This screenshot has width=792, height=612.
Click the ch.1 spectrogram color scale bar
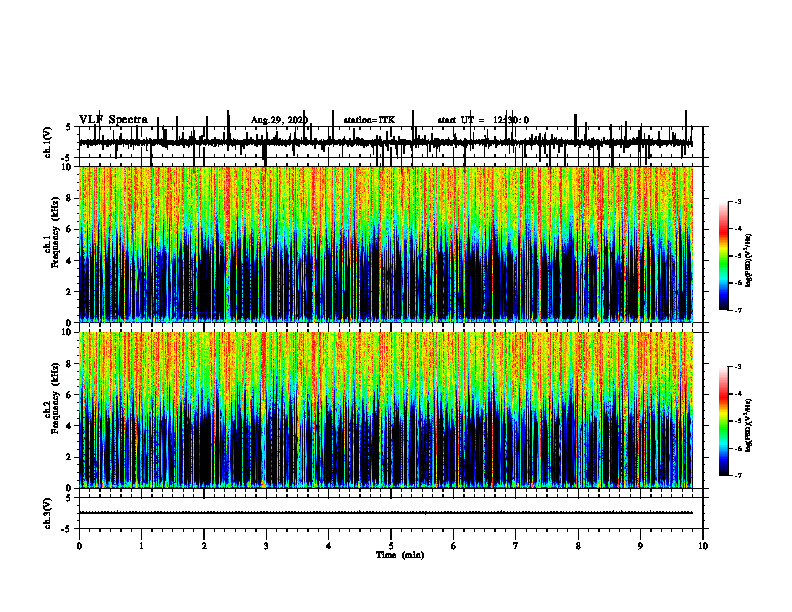(724, 256)
